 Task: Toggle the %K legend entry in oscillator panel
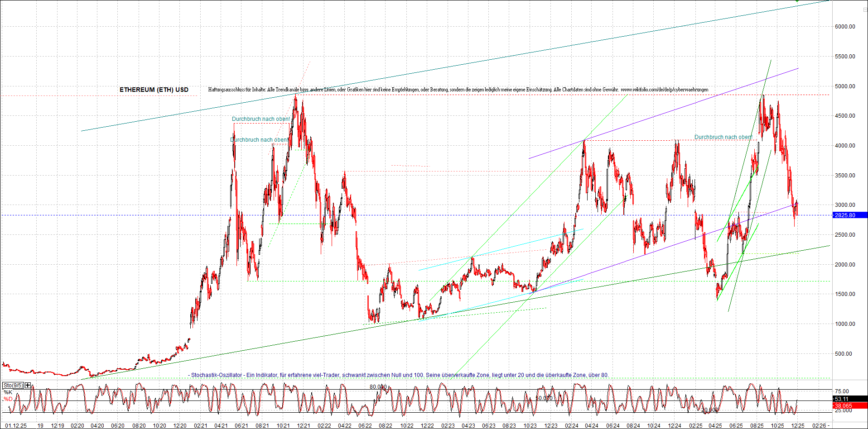tap(8, 392)
